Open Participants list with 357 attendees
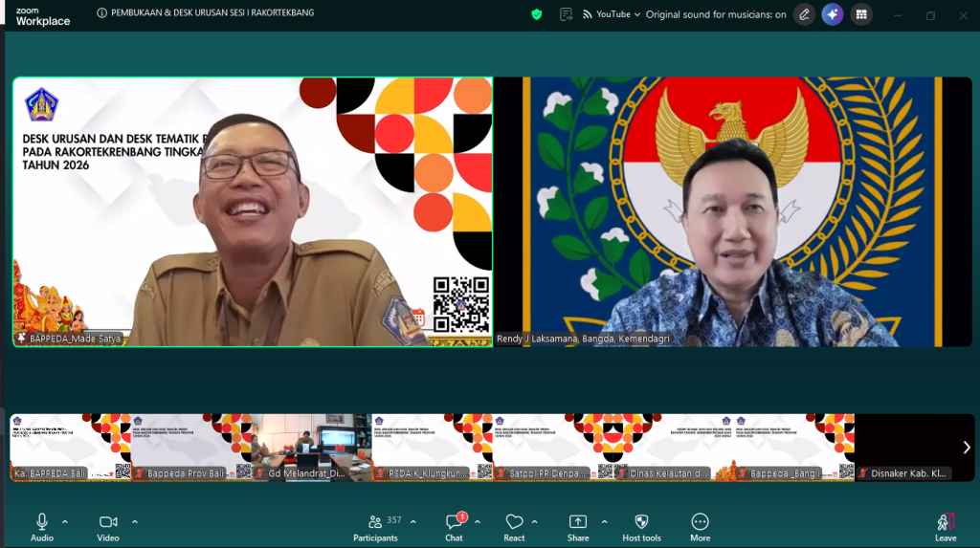 click(x=377, y=528)
